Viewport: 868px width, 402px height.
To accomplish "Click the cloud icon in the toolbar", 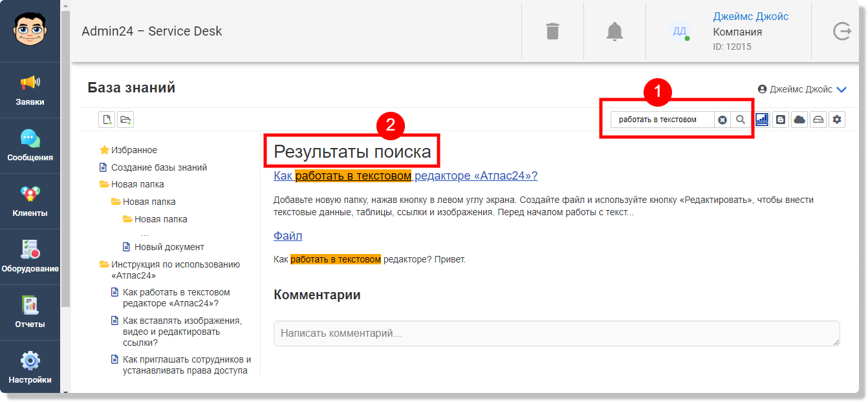I will pyautogui.click(x=799, y=120).
